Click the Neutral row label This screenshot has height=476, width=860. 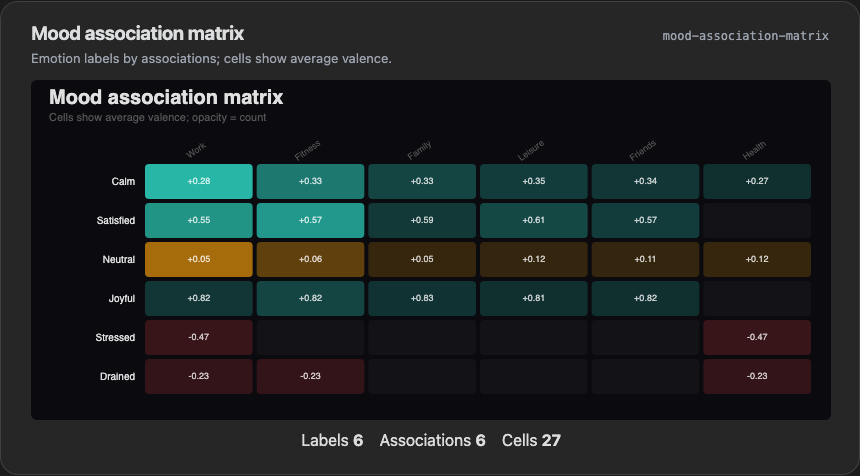click(118, 259)
